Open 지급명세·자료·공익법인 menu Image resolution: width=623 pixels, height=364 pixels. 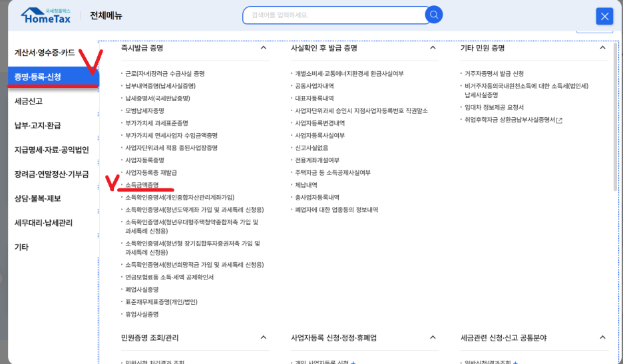[52, 150]
